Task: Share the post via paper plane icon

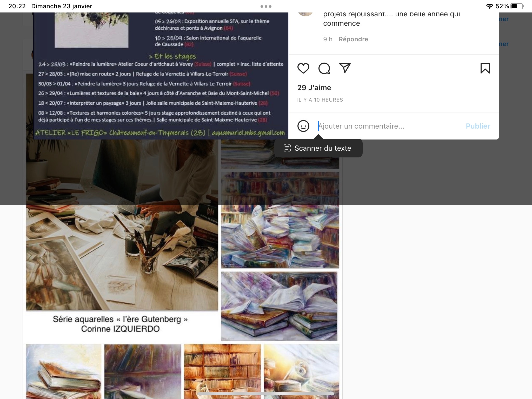Action: coord(345,68)
